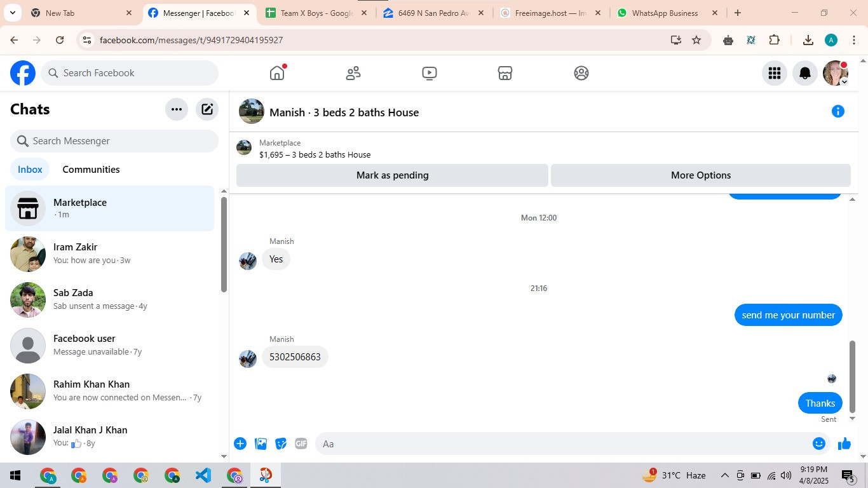This screenshot has width=868, height=488.
Task: Open the Groups icon in top navigation
Action: pyautogui.click(x=581, y=73)
